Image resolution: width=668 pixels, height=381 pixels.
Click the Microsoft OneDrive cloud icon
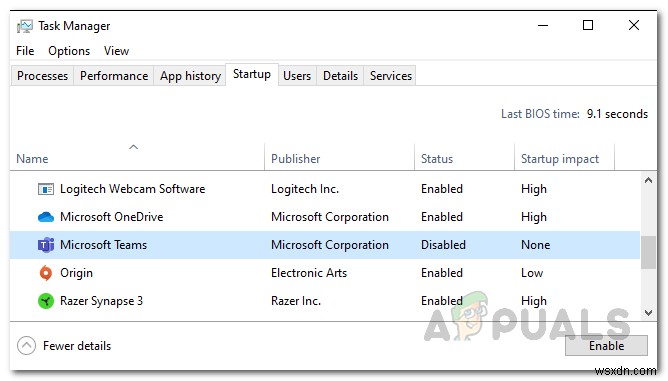(46, 217)
